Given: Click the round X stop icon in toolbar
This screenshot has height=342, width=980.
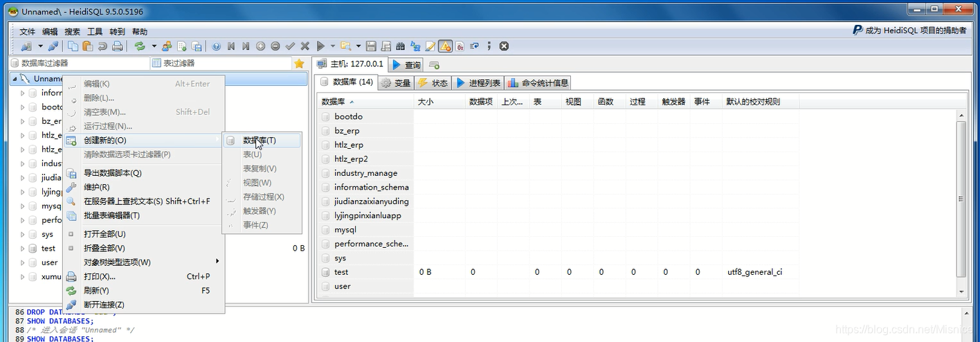Looking at the screenshot, I should click(504, 46).
